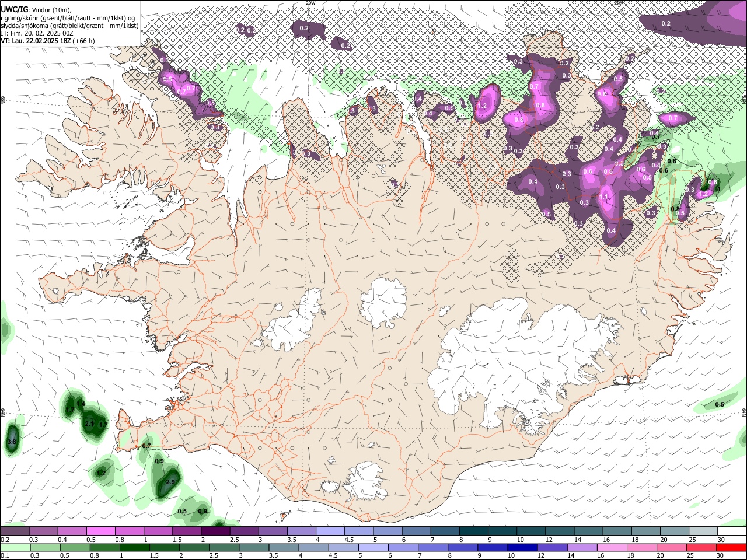
Task: Click the 'UWC/IG' title text
Action: pyautogui.click(x=14, y=10)
